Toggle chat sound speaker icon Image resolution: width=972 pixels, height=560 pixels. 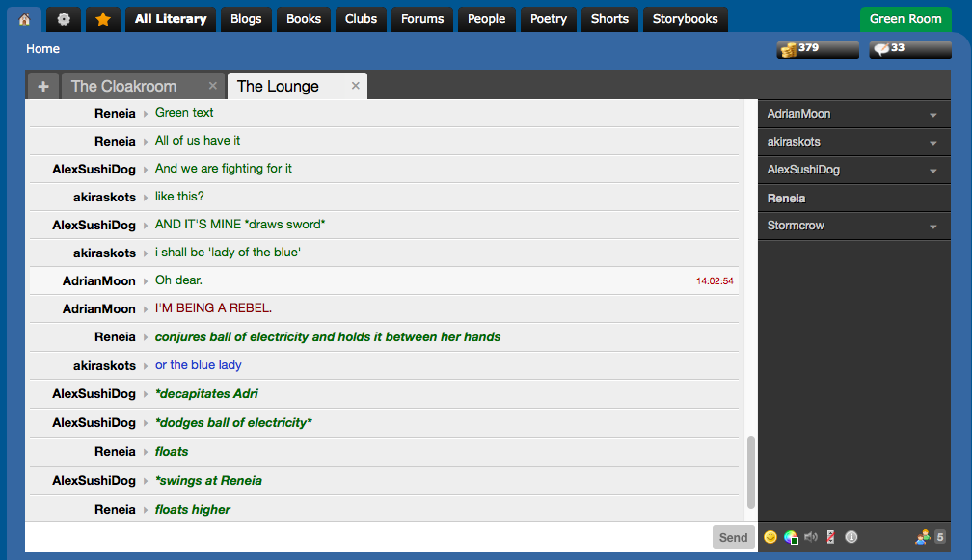click(811, 537)
